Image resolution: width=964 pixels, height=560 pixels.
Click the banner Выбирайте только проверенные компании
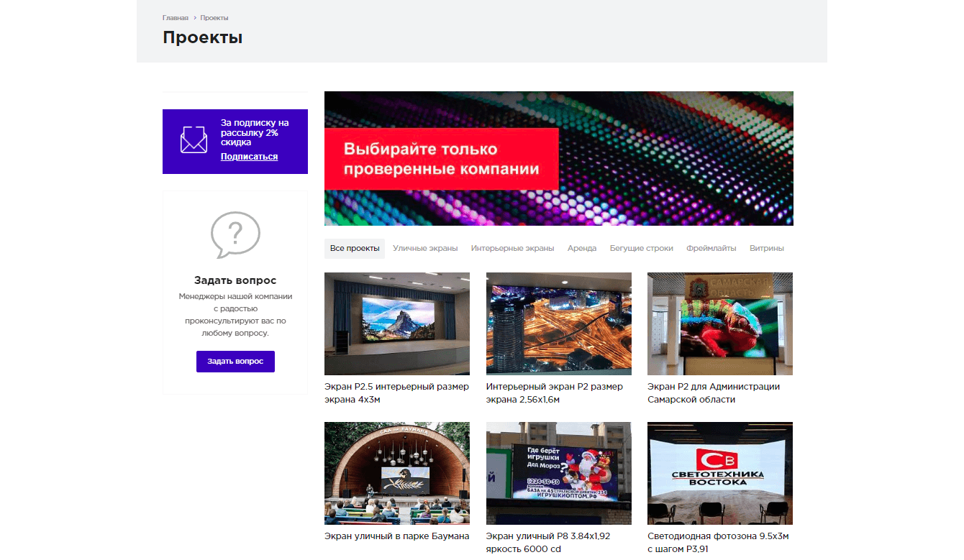point(558,158)
